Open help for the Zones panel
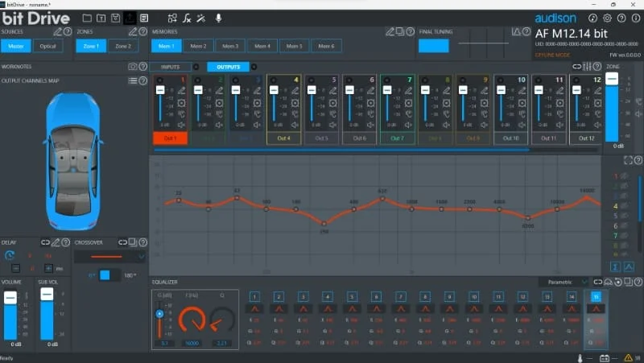This screenshot has height=363, width=644. click(143, 31)
